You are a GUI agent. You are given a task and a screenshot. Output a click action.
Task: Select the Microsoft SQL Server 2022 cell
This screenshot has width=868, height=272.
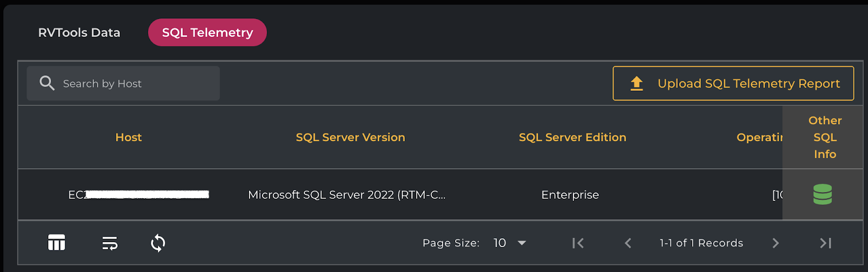click(x=346, y=195)
